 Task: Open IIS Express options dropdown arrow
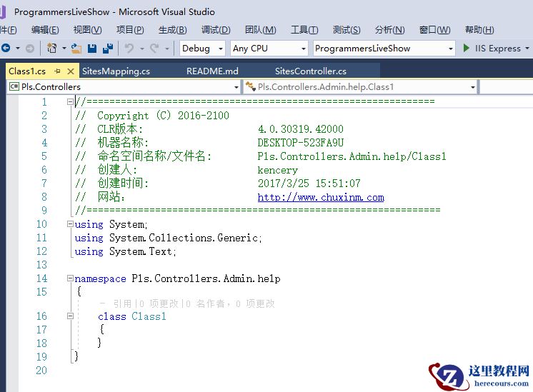pyautogui.click(x=527, y=49)
